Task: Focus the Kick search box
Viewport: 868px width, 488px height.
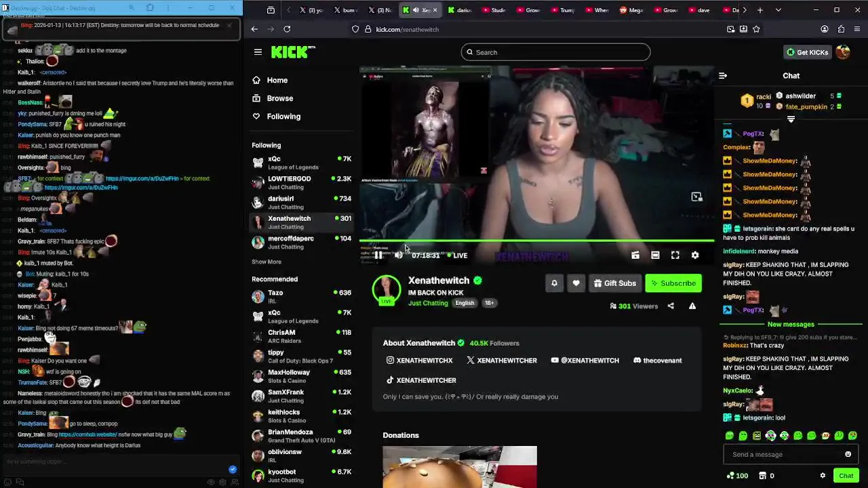Action: click(555, 52)
